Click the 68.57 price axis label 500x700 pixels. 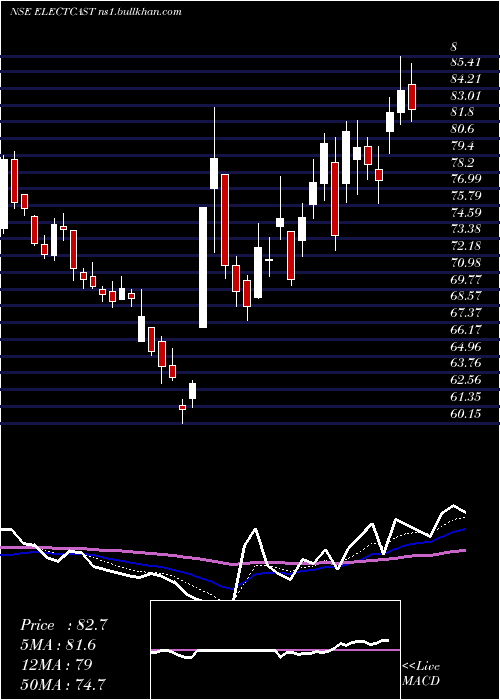[x=466, y=296]
